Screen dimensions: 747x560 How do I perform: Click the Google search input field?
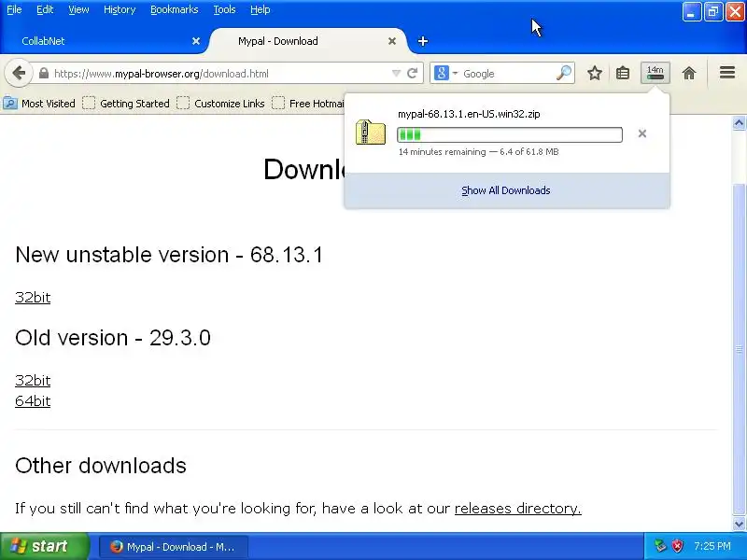click(x=508, y=74)
